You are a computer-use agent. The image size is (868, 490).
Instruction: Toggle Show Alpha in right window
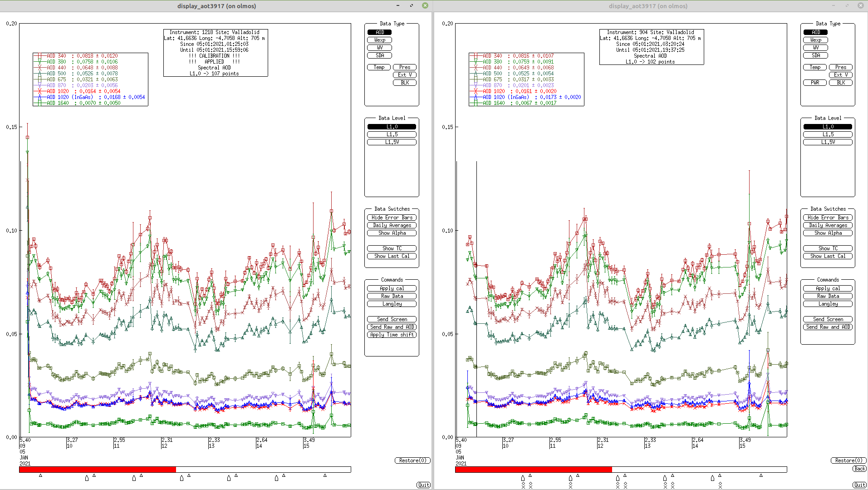[x=828, y=233]
